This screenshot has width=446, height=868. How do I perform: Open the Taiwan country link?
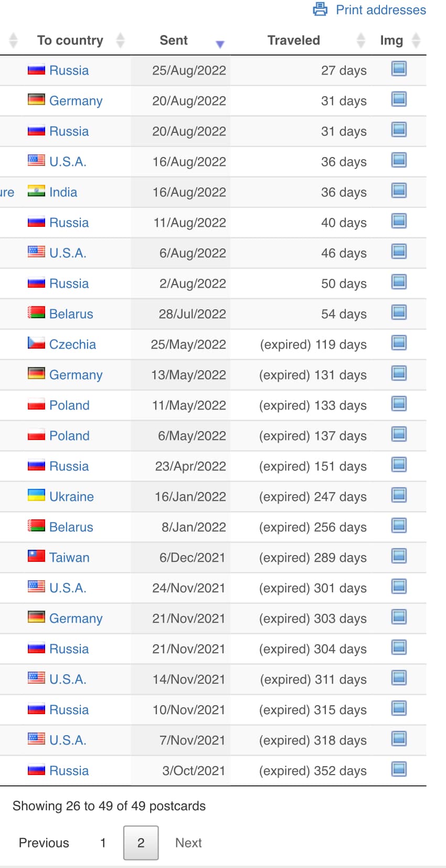point(69,558)
